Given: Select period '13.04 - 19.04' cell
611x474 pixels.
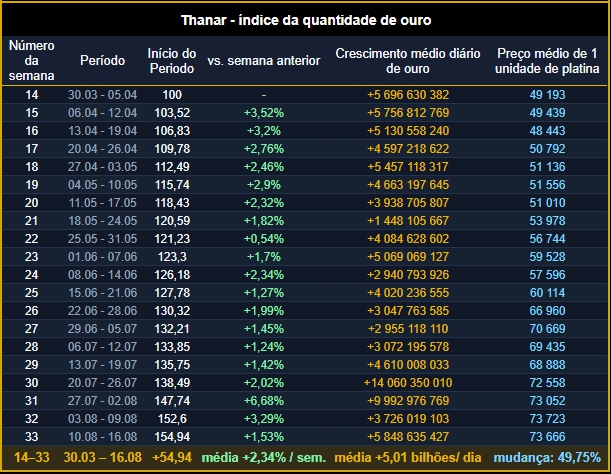Looking at the screenshot, I should click(102, 131).
